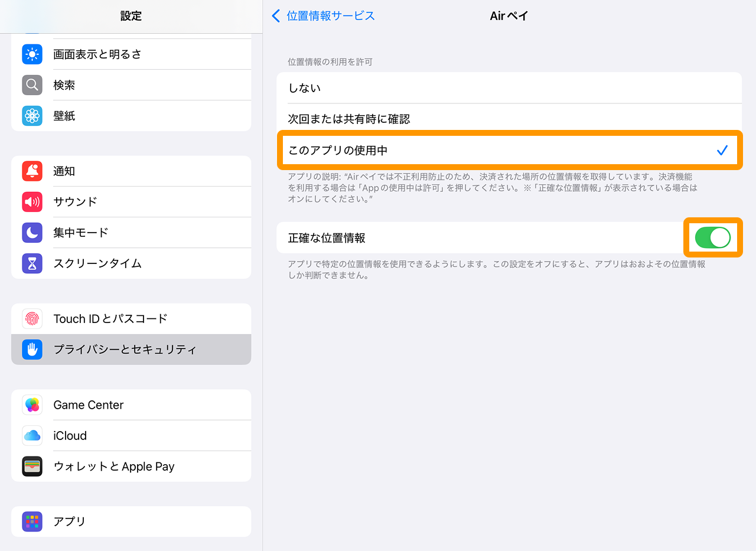The height and width of the screenshot is (551, 756).
Task: Open Touch IDとパスコード settings
Action: pos(131,319)
